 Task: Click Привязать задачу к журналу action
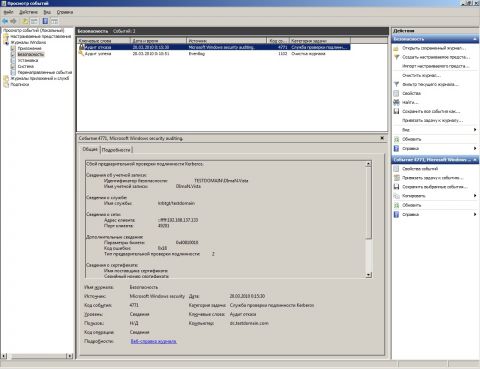pos(432,120)
